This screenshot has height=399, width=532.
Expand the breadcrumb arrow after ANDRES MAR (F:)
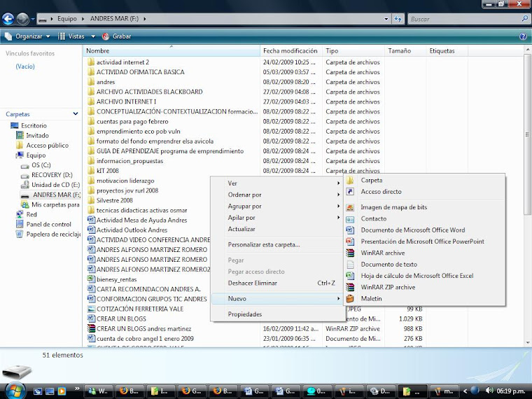145,19
